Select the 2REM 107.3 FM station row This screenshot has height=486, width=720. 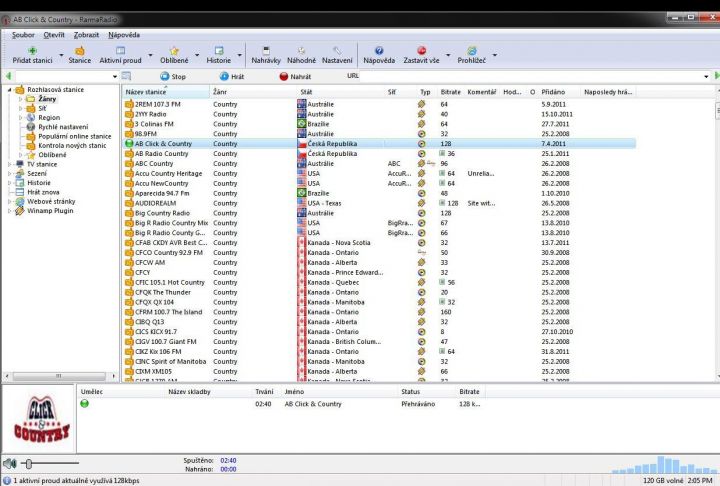[379, 104]
